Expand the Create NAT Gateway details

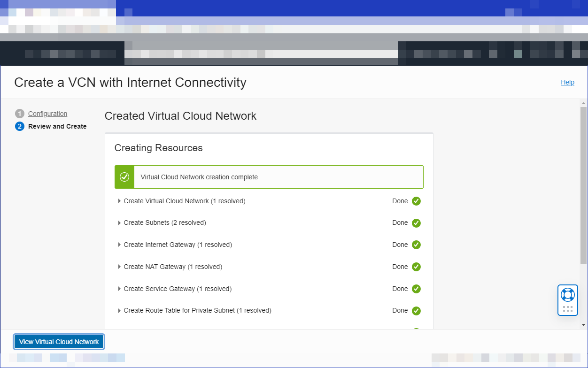pyautogui.click(x=119, y=267)
